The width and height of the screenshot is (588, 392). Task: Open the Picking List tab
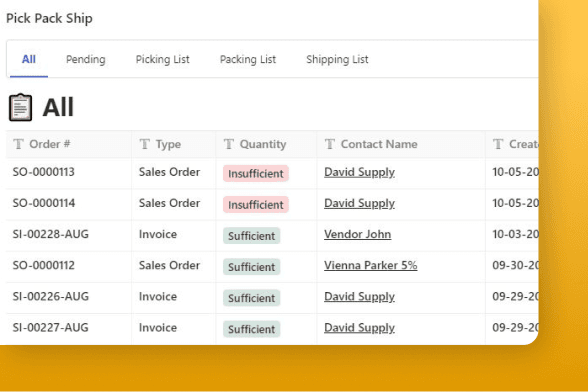click(162, 59)
